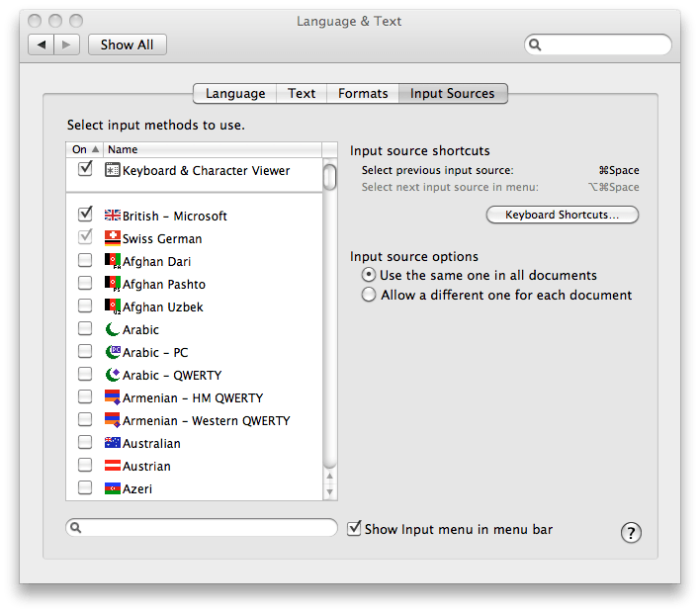
Task: Click the ⌥⌘Space shortcut value
Action: 613,187
